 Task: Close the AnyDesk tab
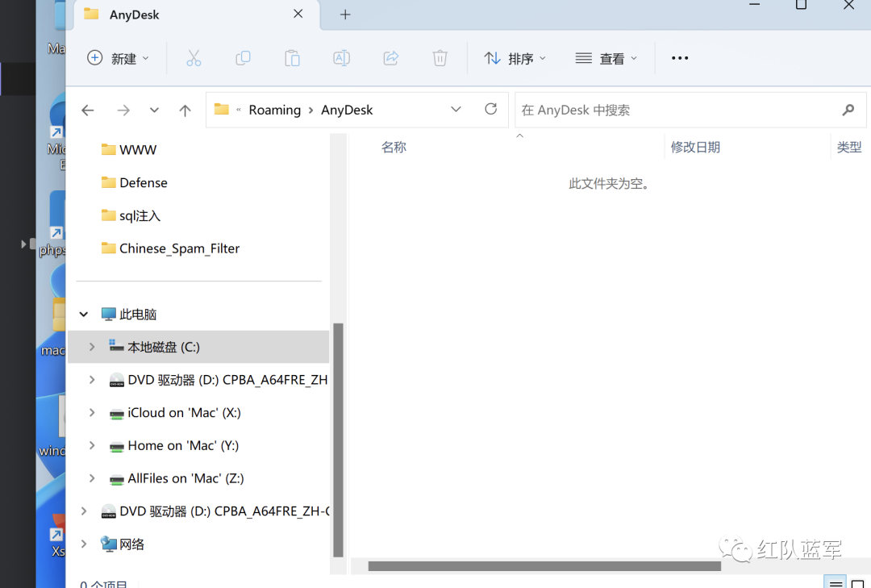tap(298, 14)
